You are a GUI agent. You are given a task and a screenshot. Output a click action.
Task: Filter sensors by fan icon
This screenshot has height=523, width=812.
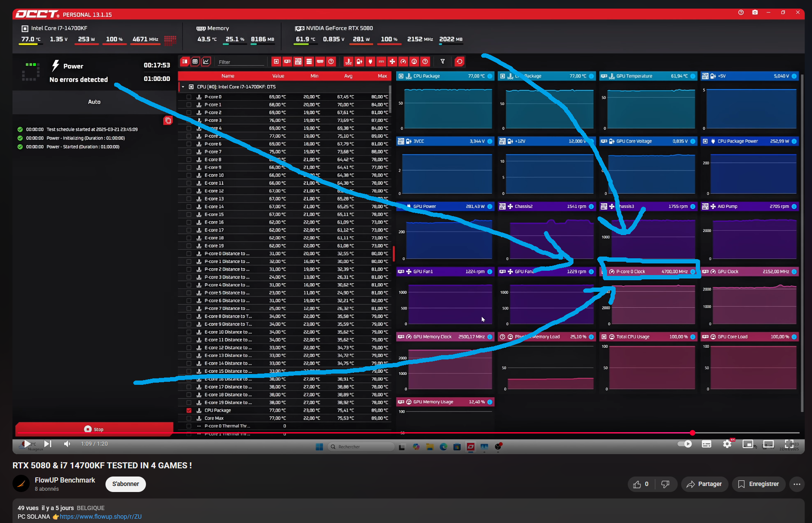click(x=392, y=62)
